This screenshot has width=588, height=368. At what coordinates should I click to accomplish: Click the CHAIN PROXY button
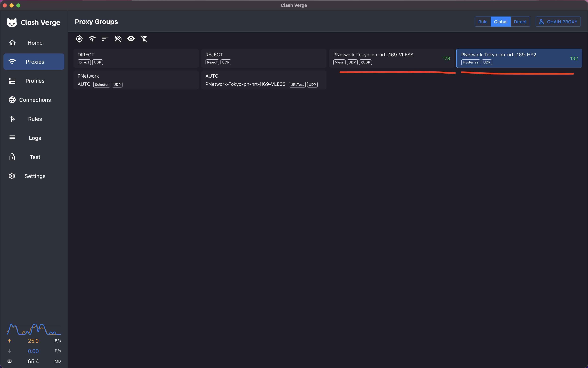pyautogui.click(x=558, y=22)
